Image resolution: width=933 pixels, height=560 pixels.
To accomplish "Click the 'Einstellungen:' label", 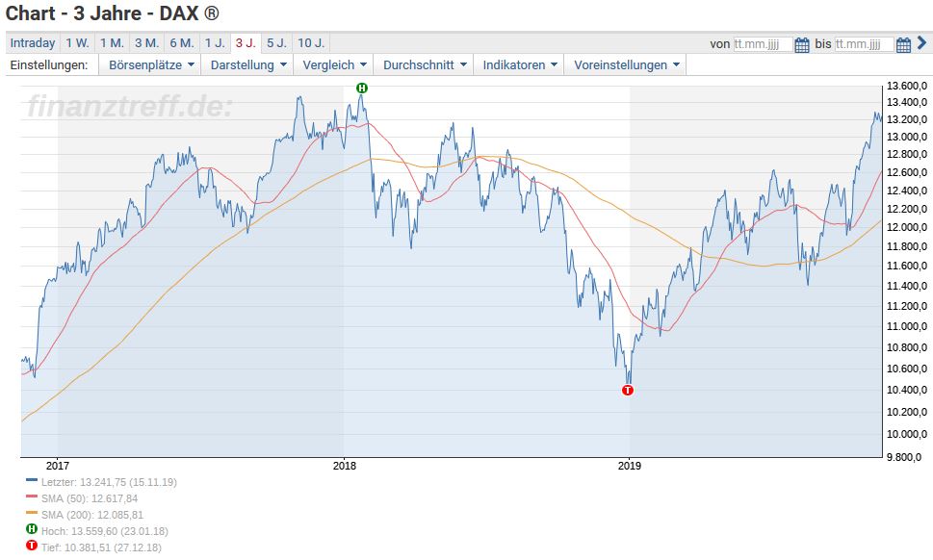I will pos(49,64).
